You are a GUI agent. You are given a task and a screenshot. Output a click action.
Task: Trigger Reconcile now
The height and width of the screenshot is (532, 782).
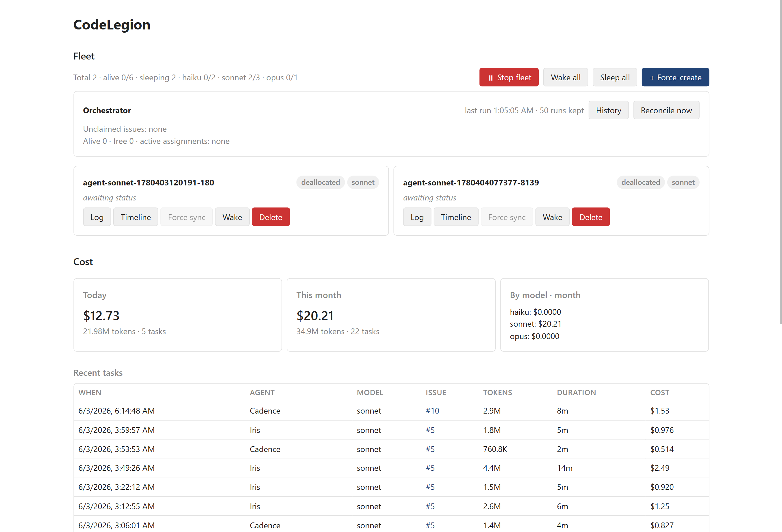(x=666, y=110)
